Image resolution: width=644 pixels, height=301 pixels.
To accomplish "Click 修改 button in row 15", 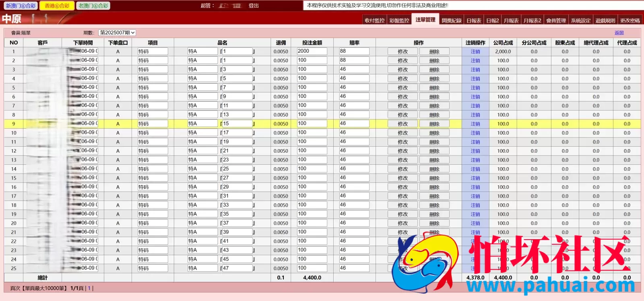I will [x=403, y=178].
